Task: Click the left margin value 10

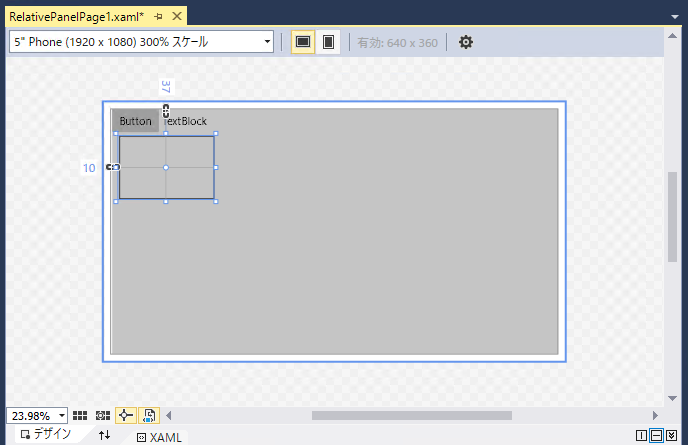Action: coord(89,168)
